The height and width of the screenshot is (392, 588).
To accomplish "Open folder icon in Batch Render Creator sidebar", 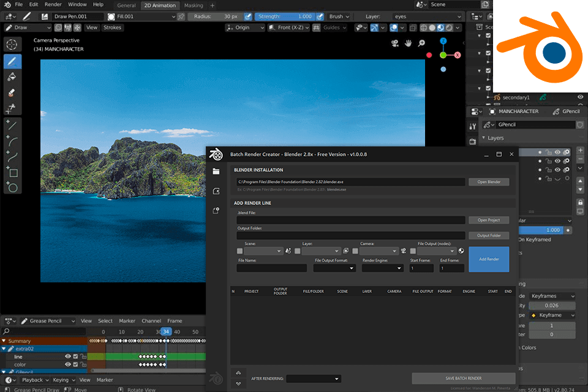I will click(x=216, y=171).
